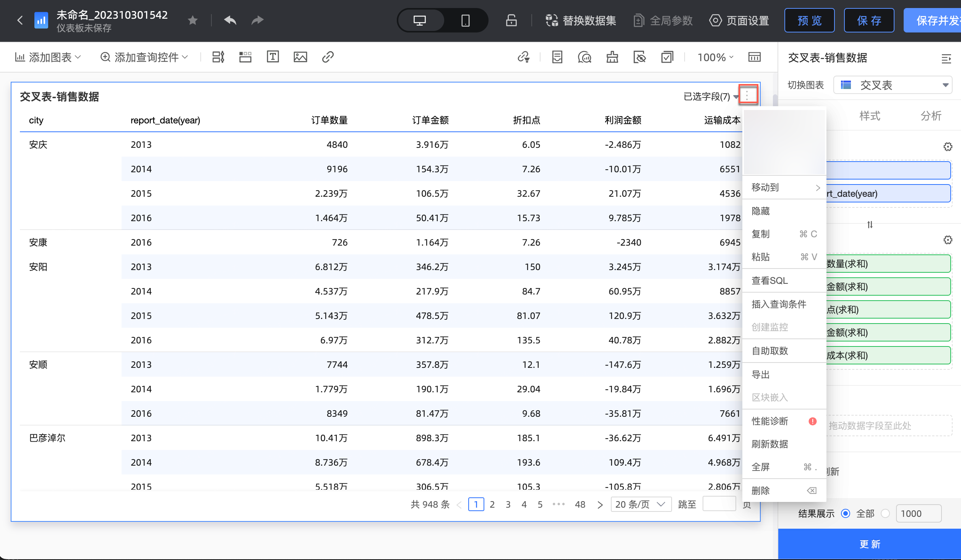Select Paste (粘贴) in context menu
This screenshot has height=560, width=961.
(784, 257)
